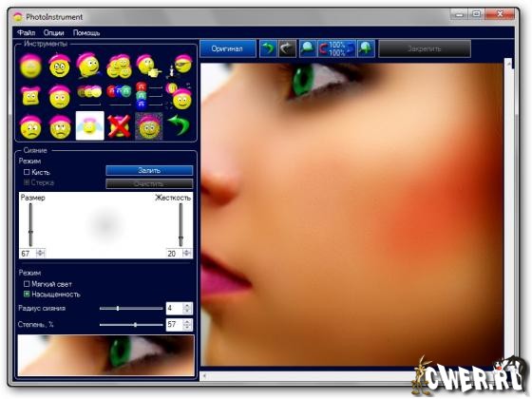Click the Радиус сияния slider thumb

tap(118, 309)
